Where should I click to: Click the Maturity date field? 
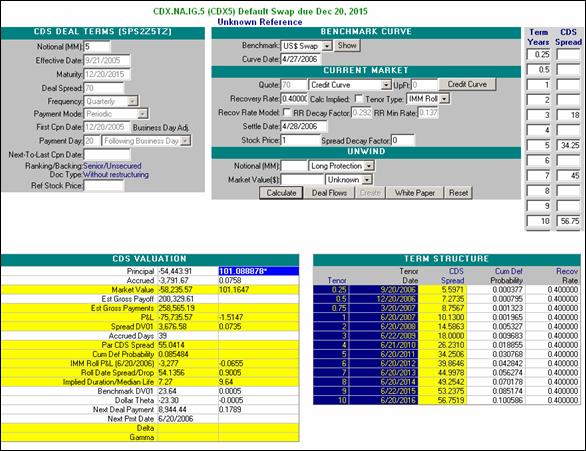tap(107, 74)
